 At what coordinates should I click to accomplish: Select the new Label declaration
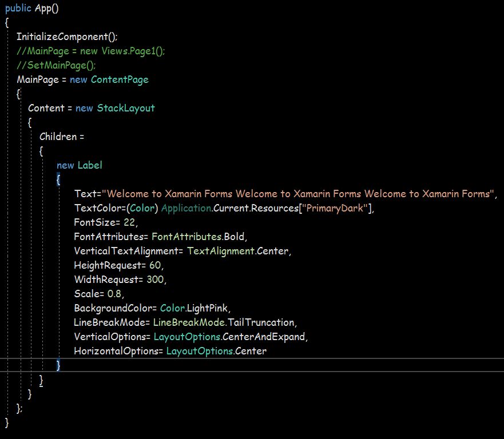click(79, 165)
